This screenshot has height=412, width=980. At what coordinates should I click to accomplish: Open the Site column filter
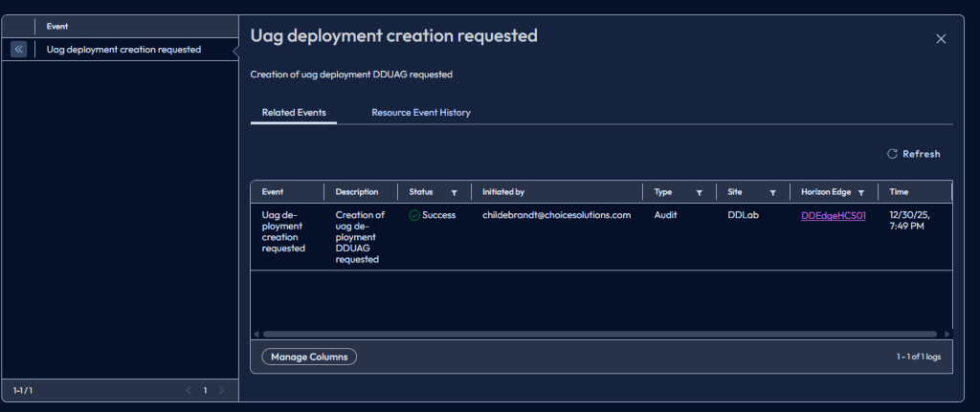click(x=772, y=192)
